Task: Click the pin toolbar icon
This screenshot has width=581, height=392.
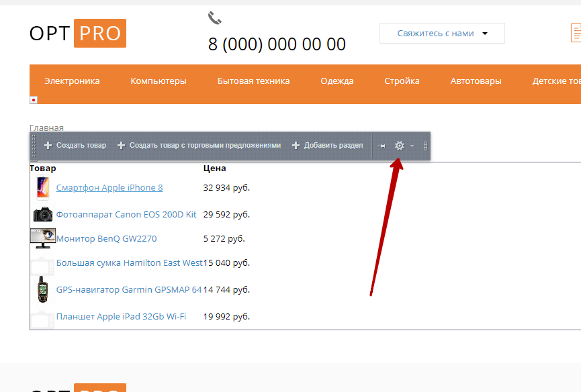Action: click(382, 146)
